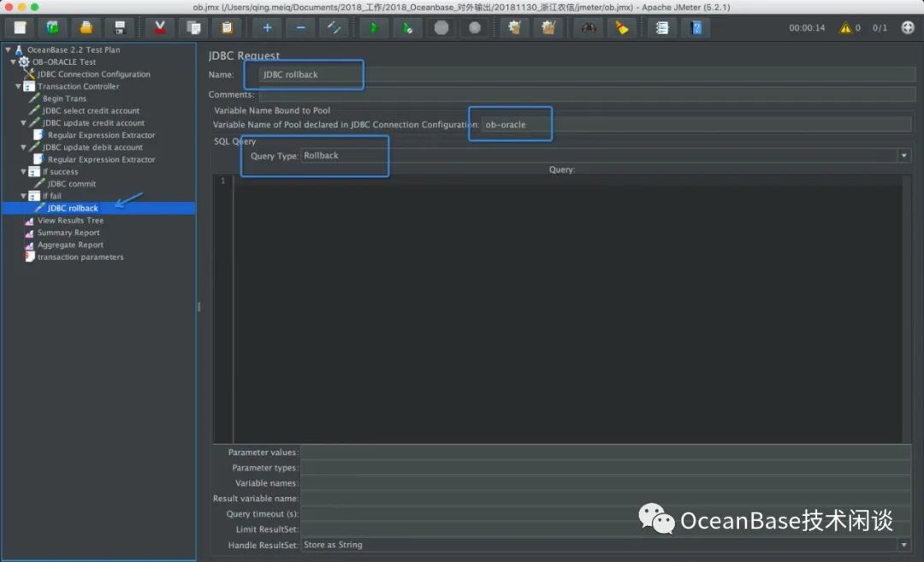Collapse the Transaction Controller tree node
The image size is (924, 562).
coord(19,86)
